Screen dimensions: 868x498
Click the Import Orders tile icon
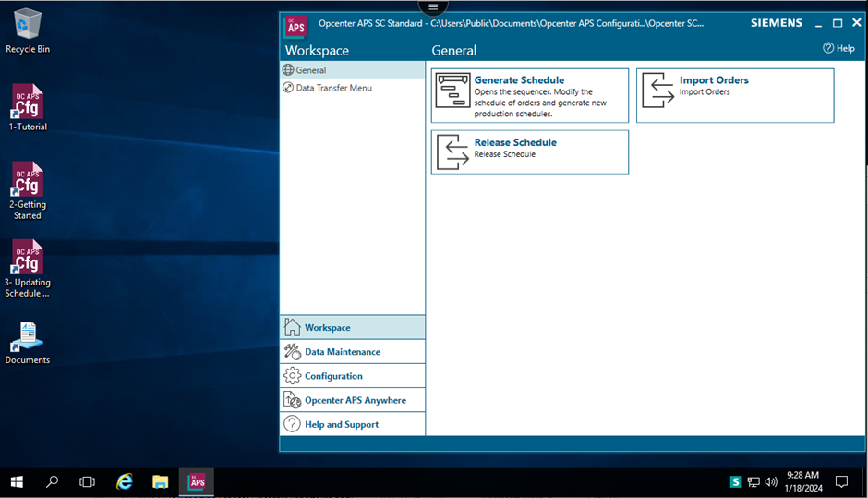click(x=657, y=92)
